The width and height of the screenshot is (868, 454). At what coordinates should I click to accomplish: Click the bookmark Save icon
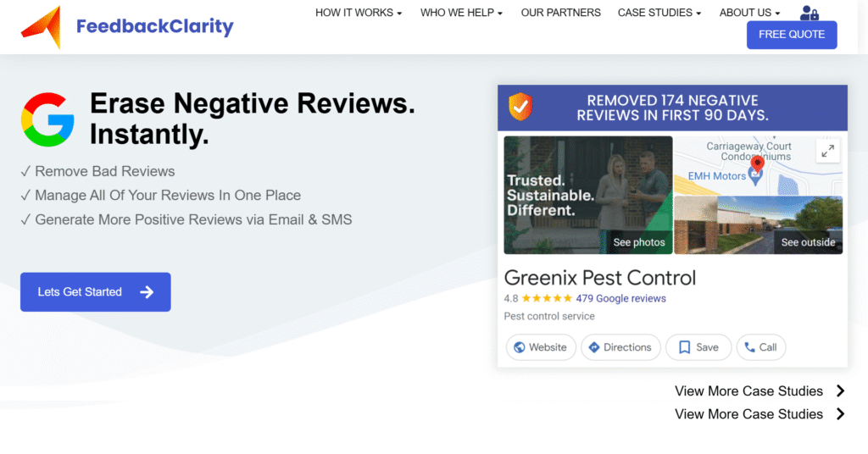[684, 347]
